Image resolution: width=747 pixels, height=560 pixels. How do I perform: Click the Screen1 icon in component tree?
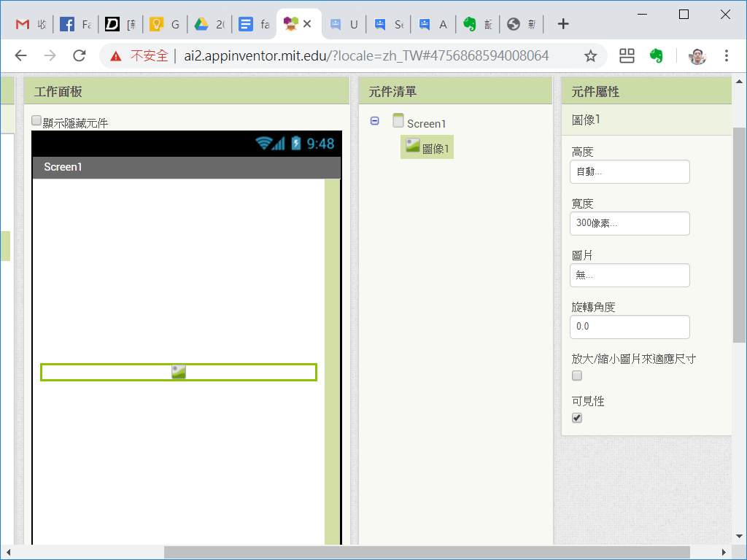point(398,120)
